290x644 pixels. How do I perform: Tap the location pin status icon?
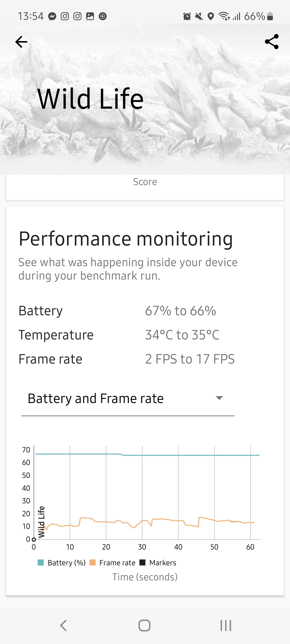(211, 17)
